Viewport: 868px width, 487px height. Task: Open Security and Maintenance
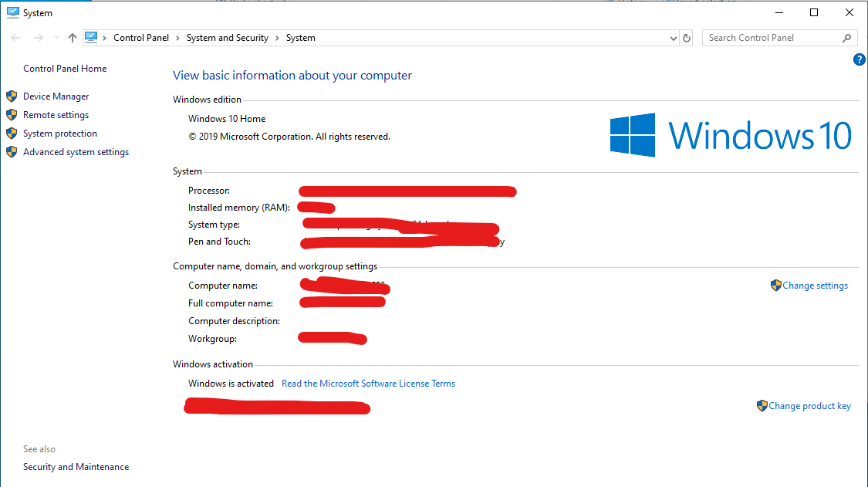coord(76,467)
